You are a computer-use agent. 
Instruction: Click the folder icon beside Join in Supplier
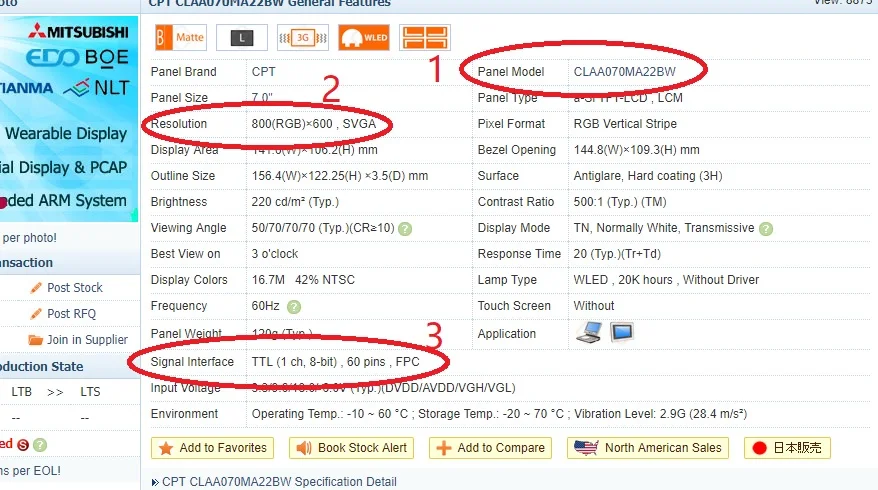coord(36,339)
